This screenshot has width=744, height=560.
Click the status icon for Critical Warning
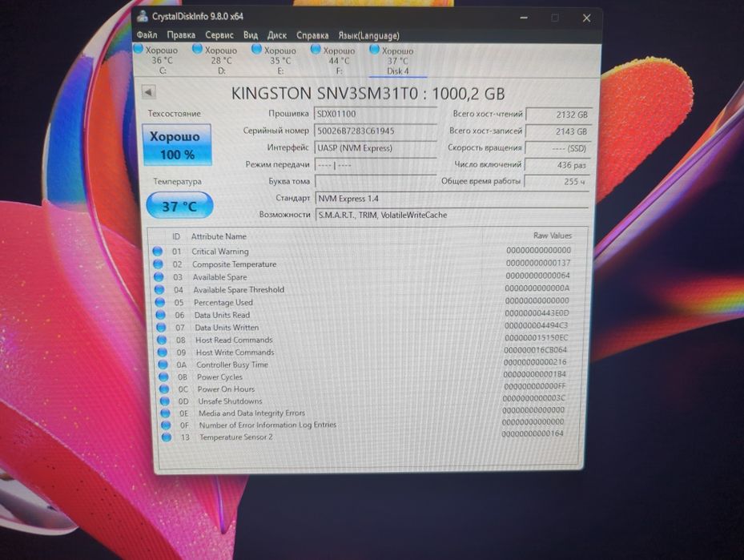[x=158, y=251]
